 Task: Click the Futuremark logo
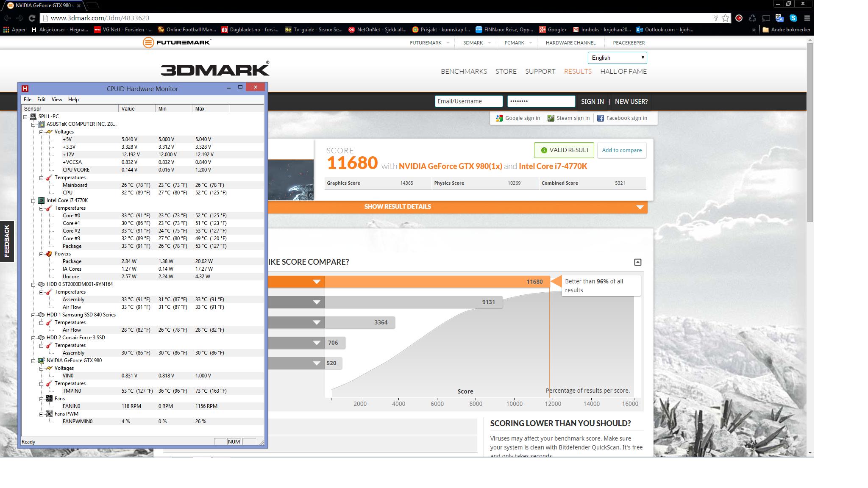point(177,42)
